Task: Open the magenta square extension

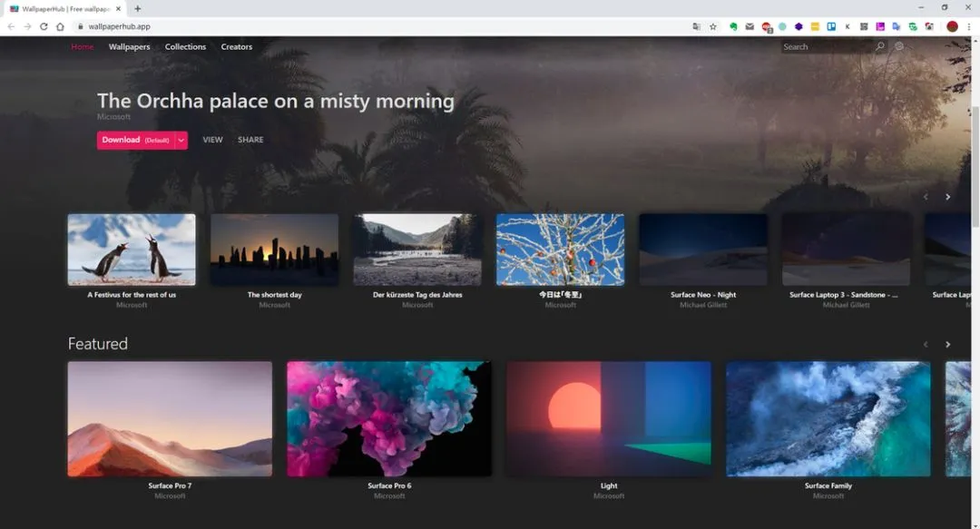Action: click(x=880, y=26)
